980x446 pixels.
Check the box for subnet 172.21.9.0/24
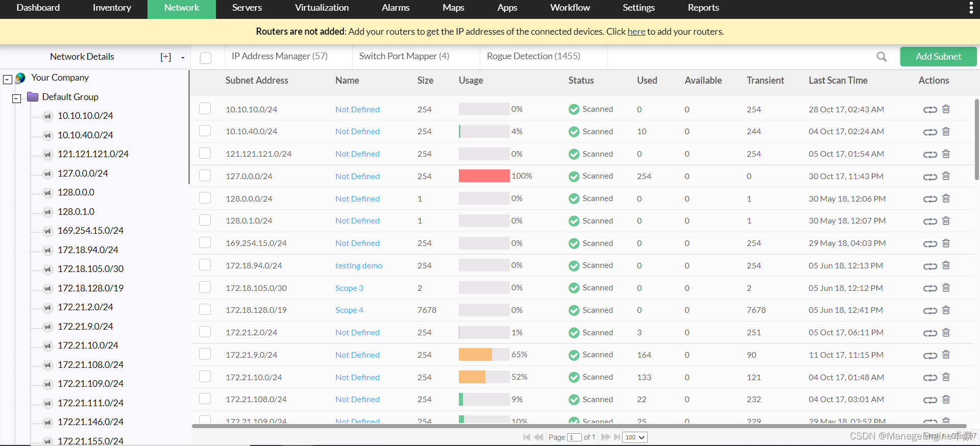click(205, 354)
